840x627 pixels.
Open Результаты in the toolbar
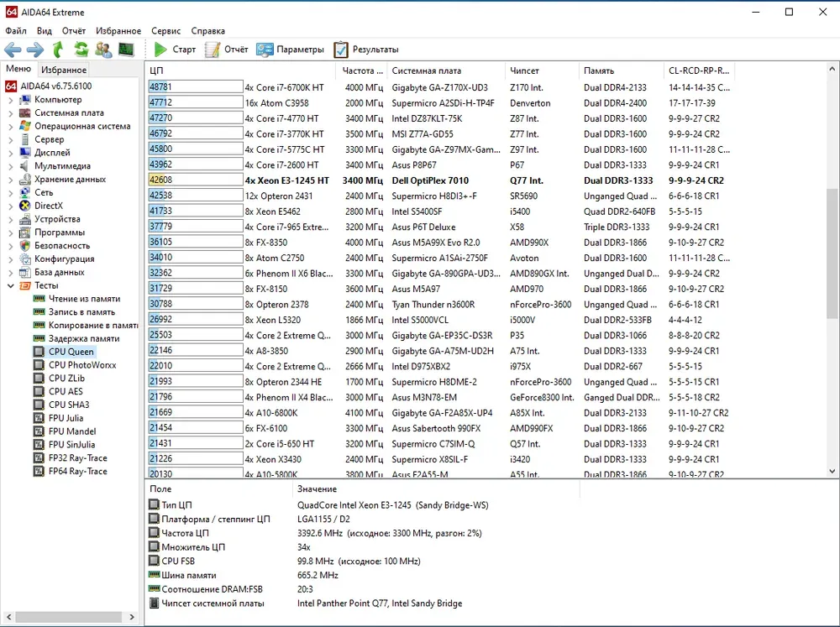[365, 50]
